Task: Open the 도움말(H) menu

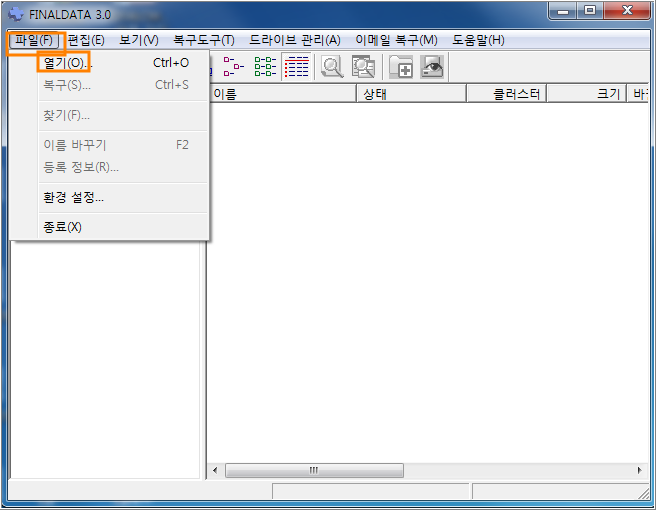Action: pos(478,41)
